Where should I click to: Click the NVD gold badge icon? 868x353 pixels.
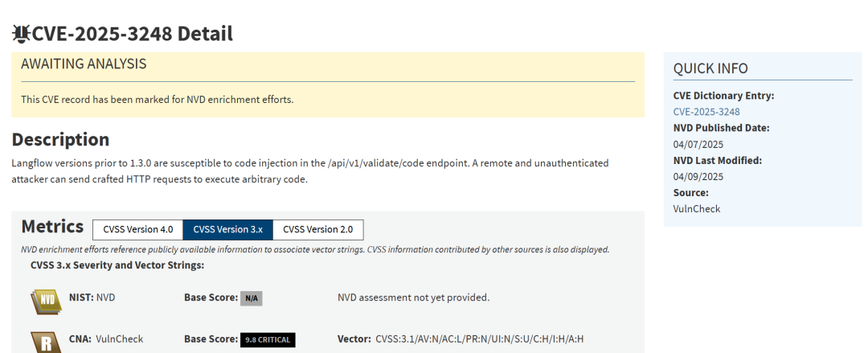pyautogui.click(x=47, y=302)
